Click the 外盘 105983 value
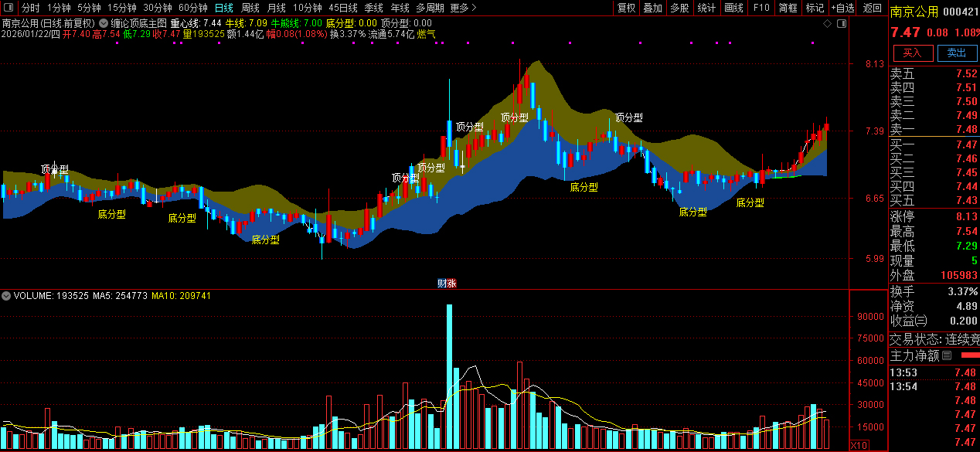This screenshot has height=452, width=980. click(x=959, y=275)
